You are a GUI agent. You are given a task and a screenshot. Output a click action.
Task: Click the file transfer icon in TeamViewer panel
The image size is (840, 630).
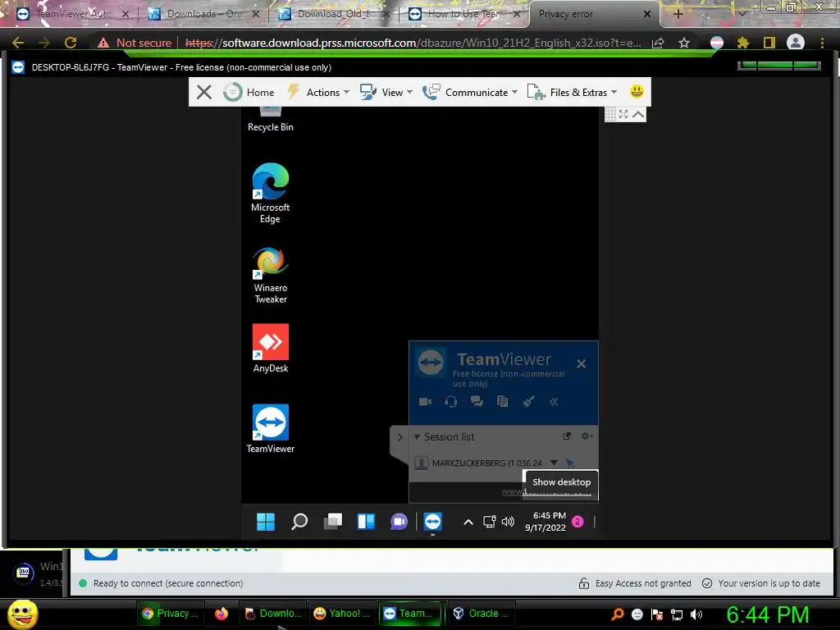coord(503,402)
